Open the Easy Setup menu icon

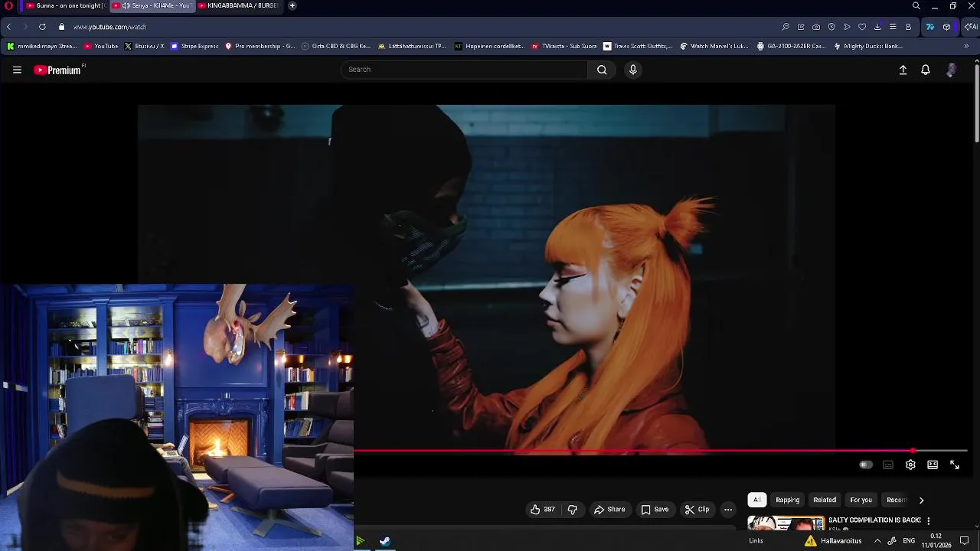(893, 27)
